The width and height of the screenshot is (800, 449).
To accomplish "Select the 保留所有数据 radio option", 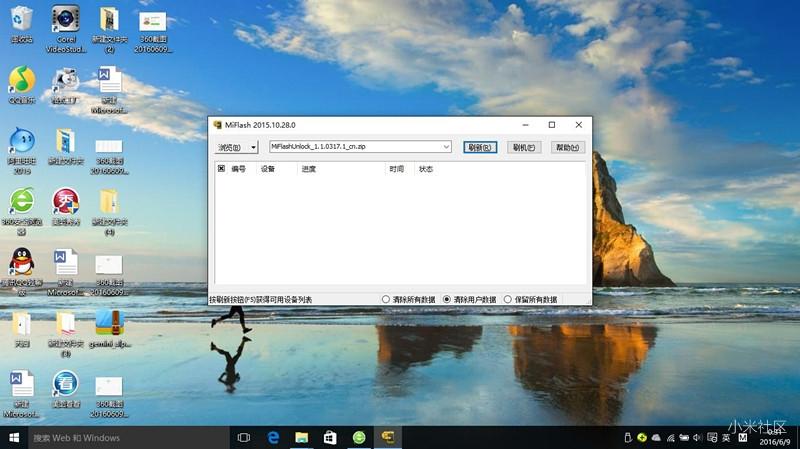I will pyautogui.click(x=508, y=299).
